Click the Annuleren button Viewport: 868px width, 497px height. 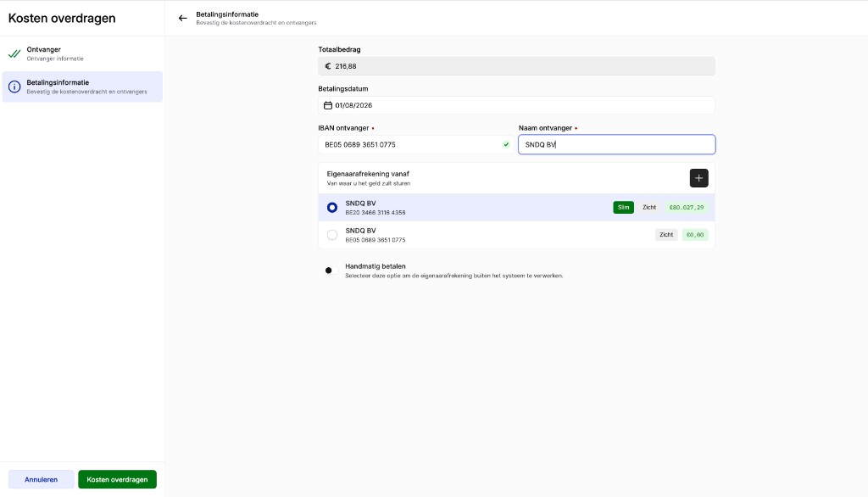point(41,479)
